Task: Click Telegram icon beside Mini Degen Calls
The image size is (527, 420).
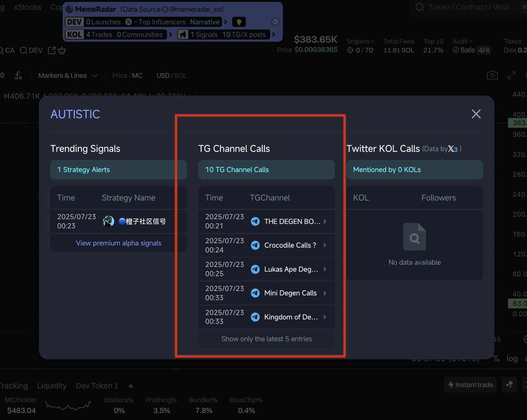Action: click(255, 293)
